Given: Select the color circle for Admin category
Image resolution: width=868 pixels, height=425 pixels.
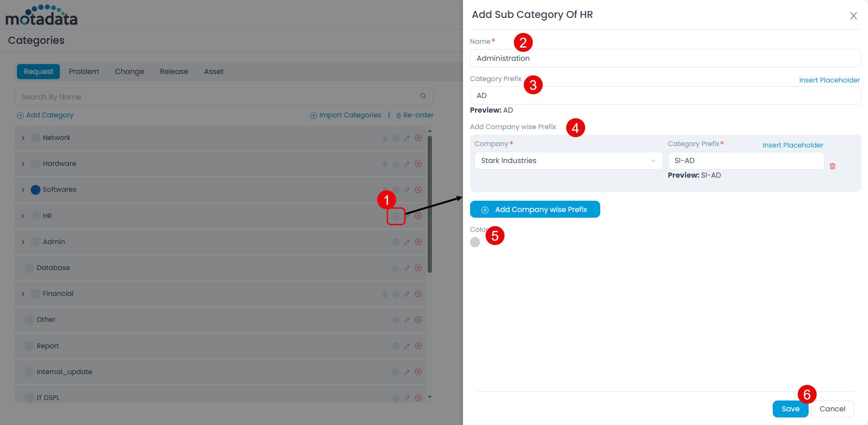Looking at the screenshot, I should point(35,242).
